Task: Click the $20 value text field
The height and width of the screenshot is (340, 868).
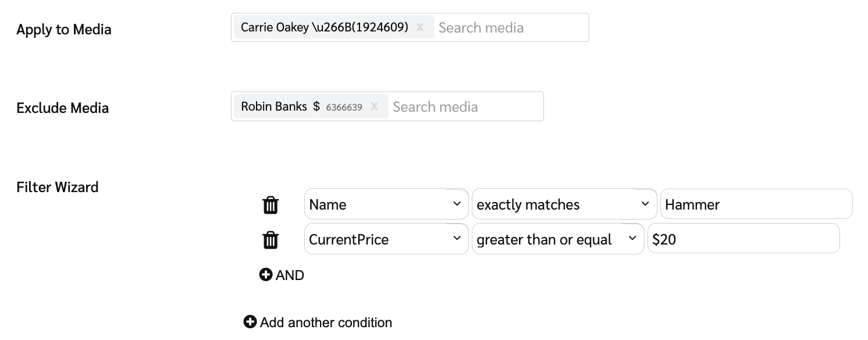Action: pyautogui.click(x=743, y=239)
